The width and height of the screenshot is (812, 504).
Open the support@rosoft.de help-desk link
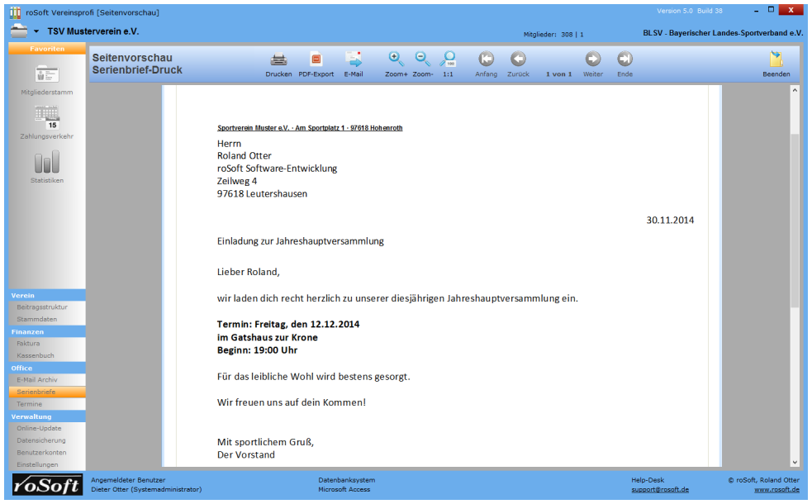click(x=660, y=489)
